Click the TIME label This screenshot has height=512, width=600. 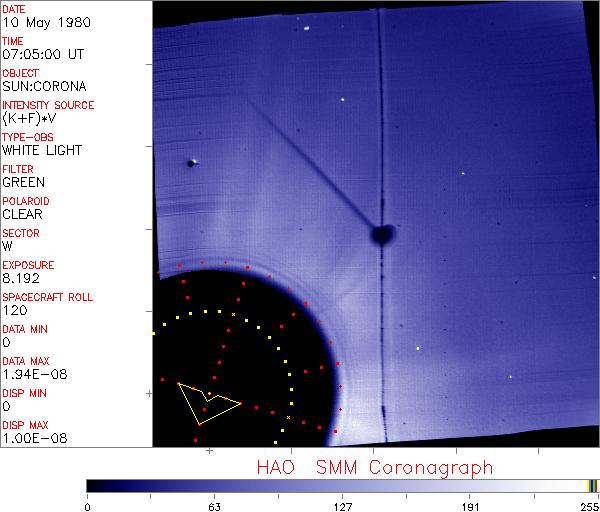[x=13, y=41]
